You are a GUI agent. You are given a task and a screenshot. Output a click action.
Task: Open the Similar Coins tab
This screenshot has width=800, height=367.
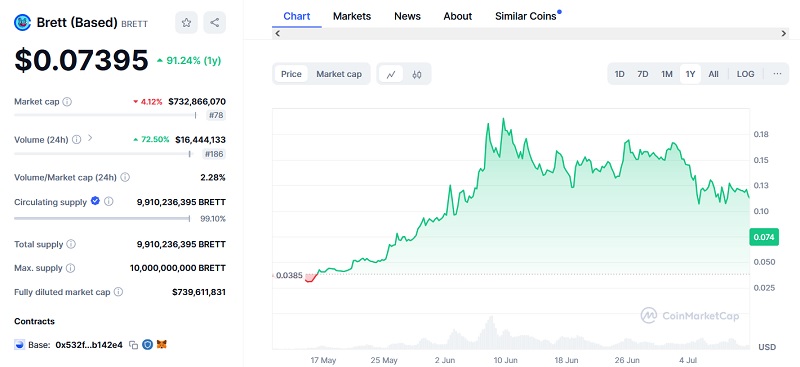tap(528, 16)
